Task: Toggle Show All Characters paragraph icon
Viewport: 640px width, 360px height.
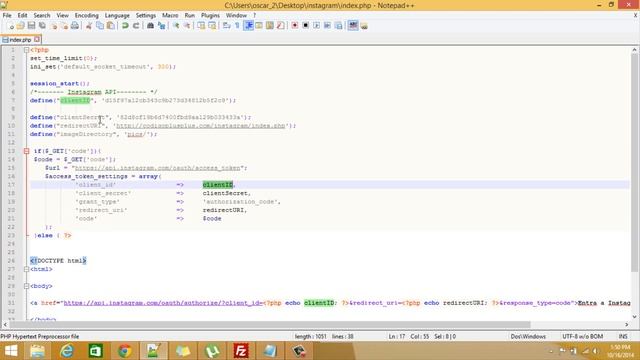Action: [x=237, y=26]
